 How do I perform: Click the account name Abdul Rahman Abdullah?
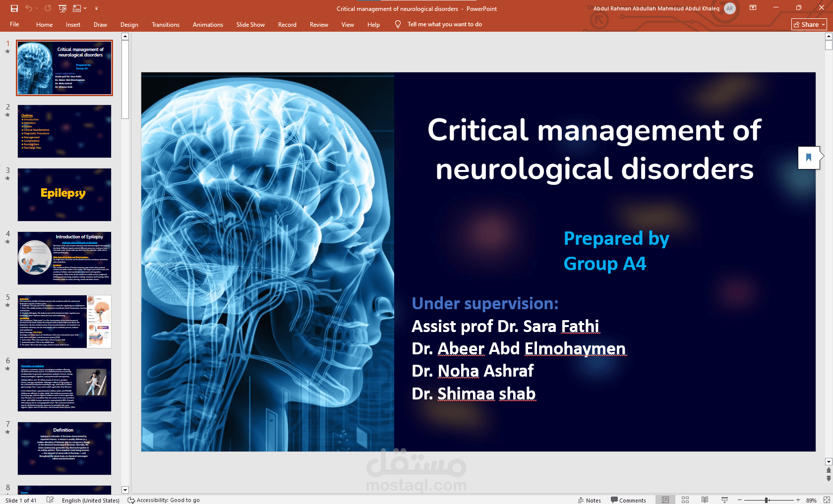point(656,8)
